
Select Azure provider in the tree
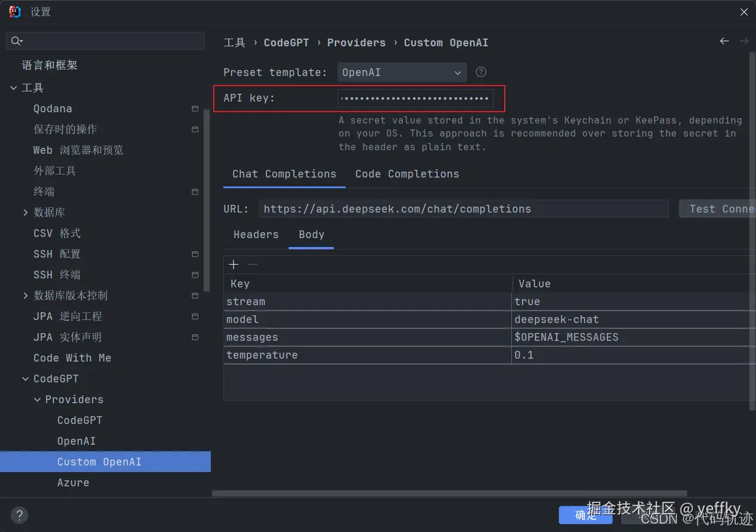(73, 483)
